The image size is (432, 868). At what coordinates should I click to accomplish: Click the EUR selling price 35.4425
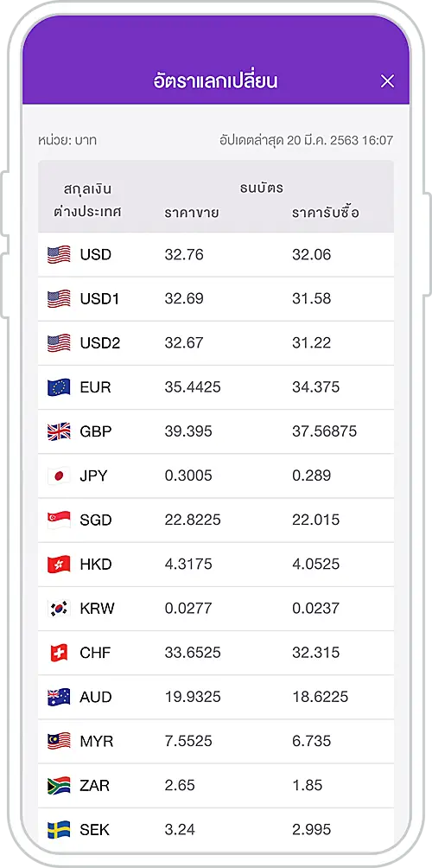[x=193, y=387]
